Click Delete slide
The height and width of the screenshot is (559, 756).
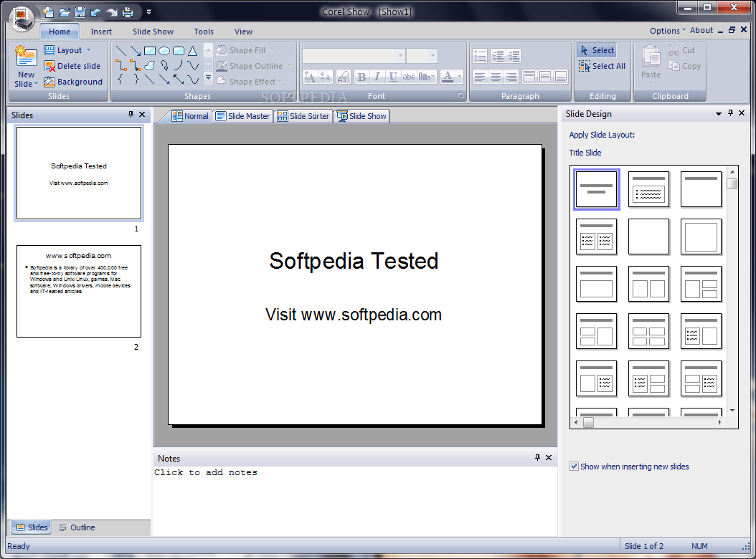coord(72,66)
